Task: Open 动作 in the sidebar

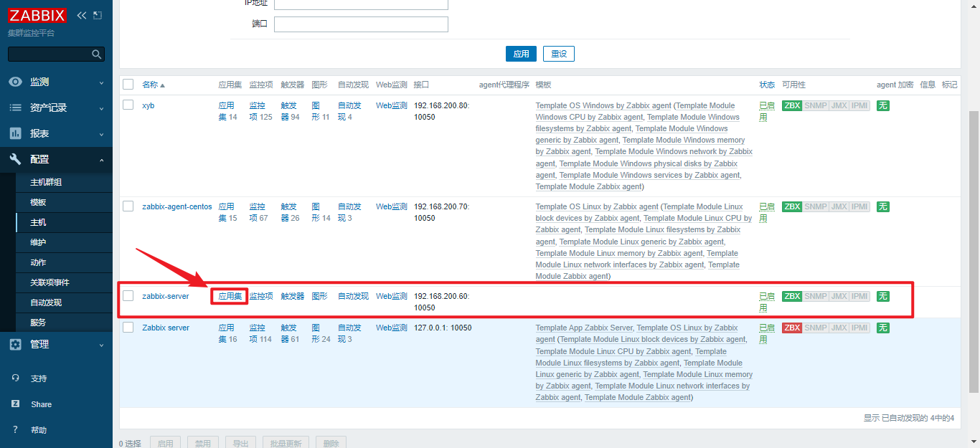Action: 38,262
